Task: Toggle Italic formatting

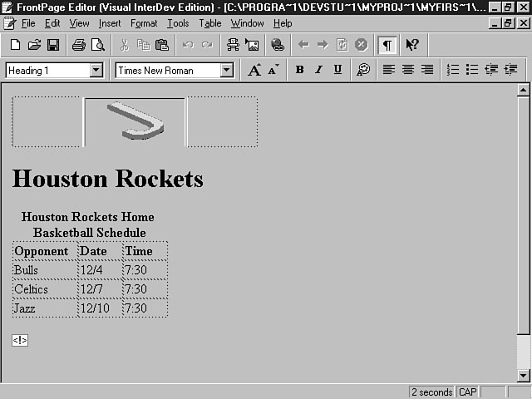Action: coord(318,71)
